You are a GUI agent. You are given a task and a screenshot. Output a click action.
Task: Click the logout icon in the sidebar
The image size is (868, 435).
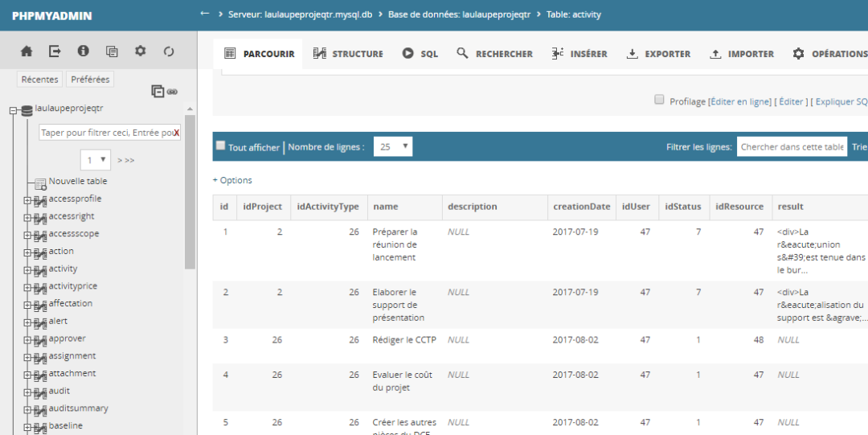pos(55,51)
